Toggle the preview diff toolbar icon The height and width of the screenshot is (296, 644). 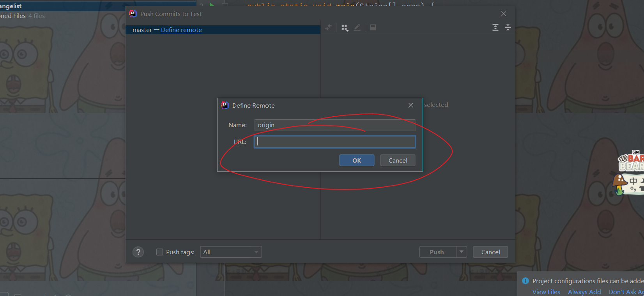point(373,27)
